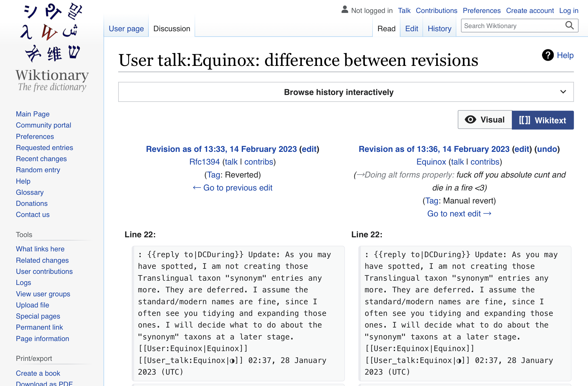The image size is (588, 386).
Task: Open Recent changes in sidebar
Action: pos(41,159)
